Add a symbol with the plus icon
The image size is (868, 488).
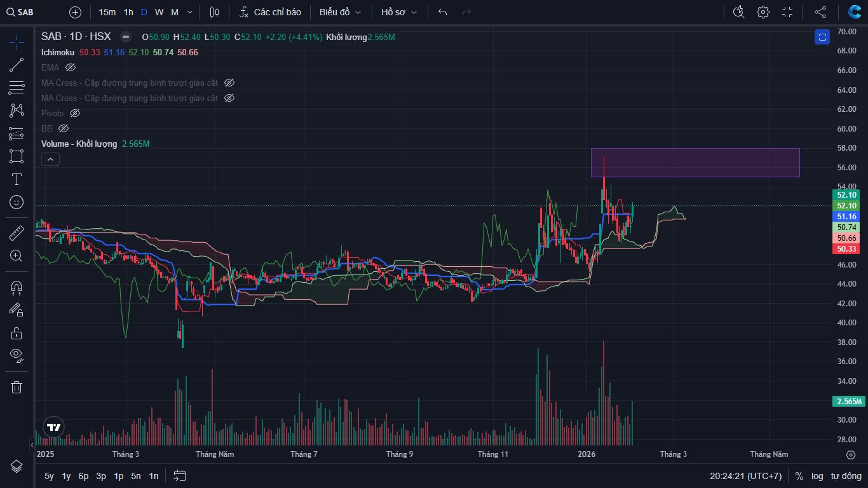click(75, 12)
